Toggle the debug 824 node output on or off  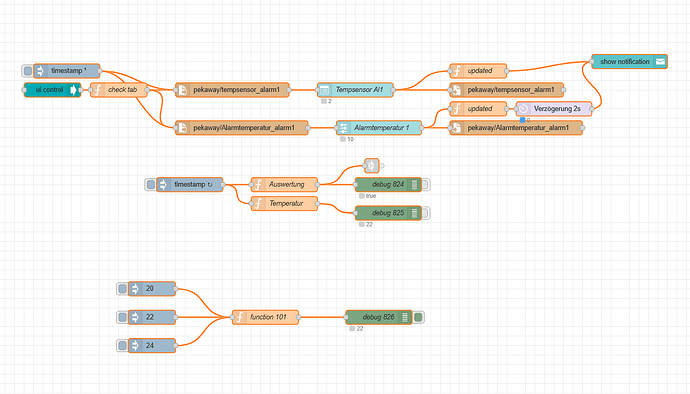tap(426, 184)
